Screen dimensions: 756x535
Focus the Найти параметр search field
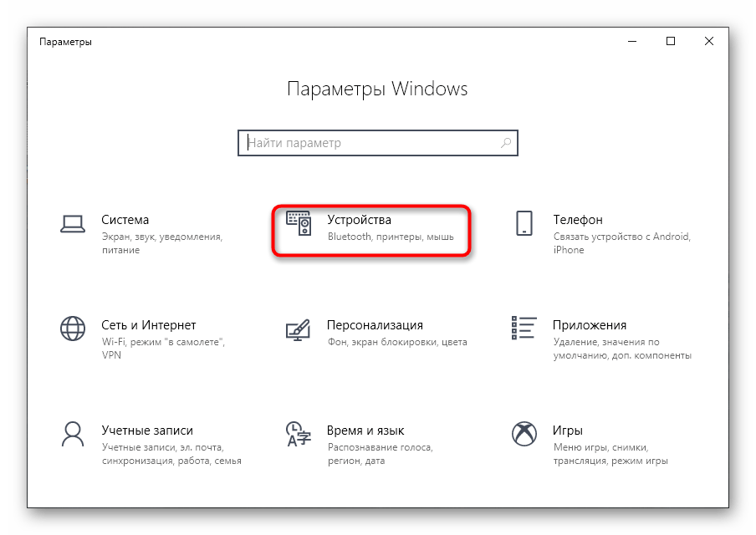pyautogui.click(x=378, y=143)
